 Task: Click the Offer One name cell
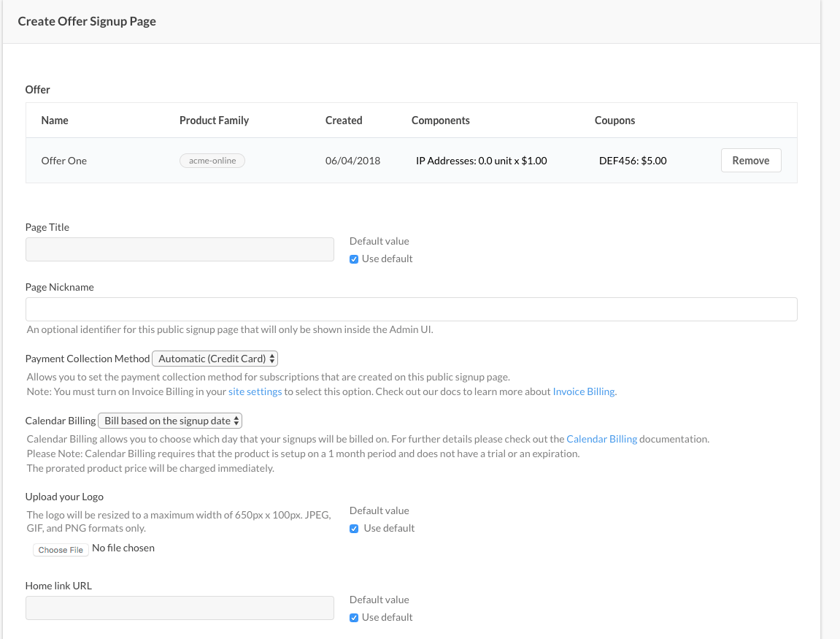tap(64, 161)
